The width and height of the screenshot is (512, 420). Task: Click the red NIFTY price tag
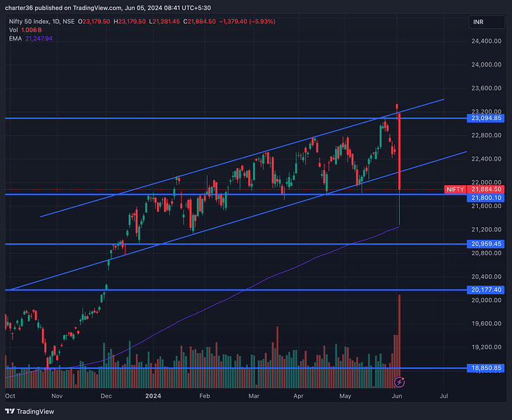455,189
